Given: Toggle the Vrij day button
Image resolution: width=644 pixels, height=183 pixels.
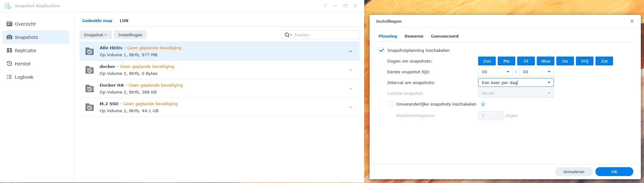Looking at the screenshot, I should (585, 61).
